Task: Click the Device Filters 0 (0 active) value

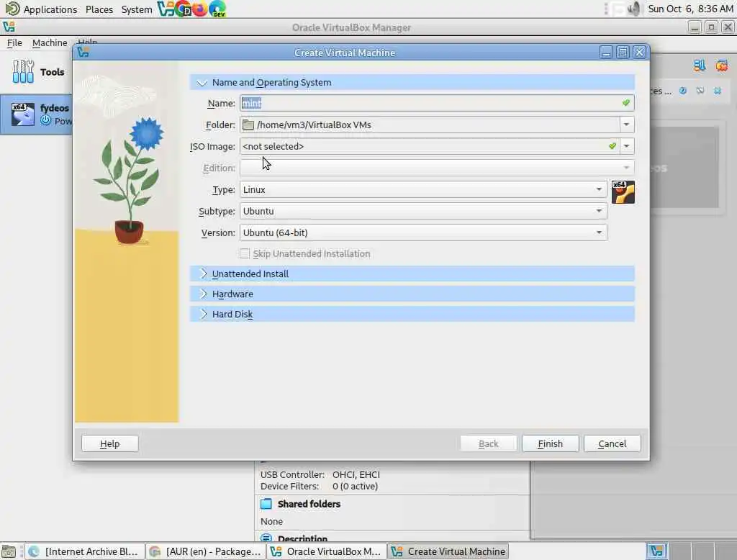Action: (x=355, y=486)
